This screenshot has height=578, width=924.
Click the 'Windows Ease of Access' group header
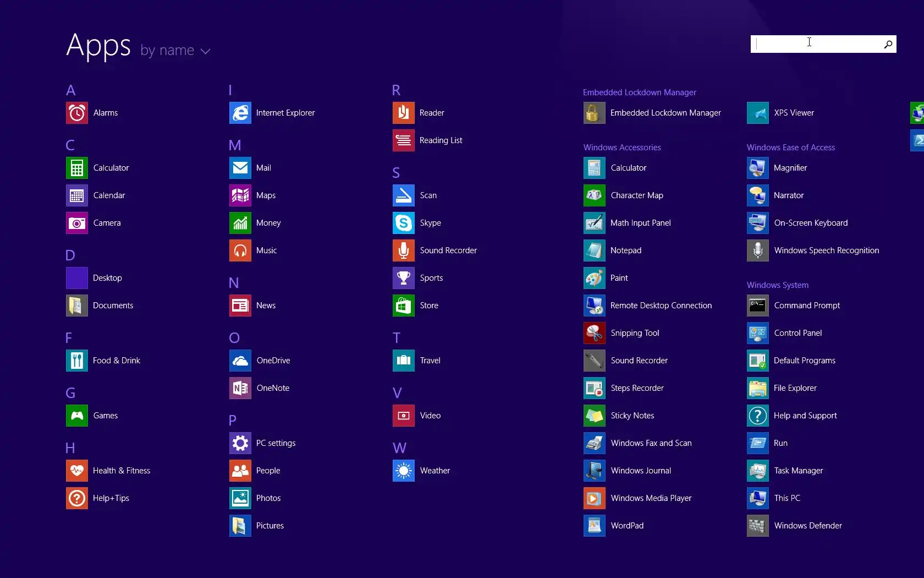[791, 148]
